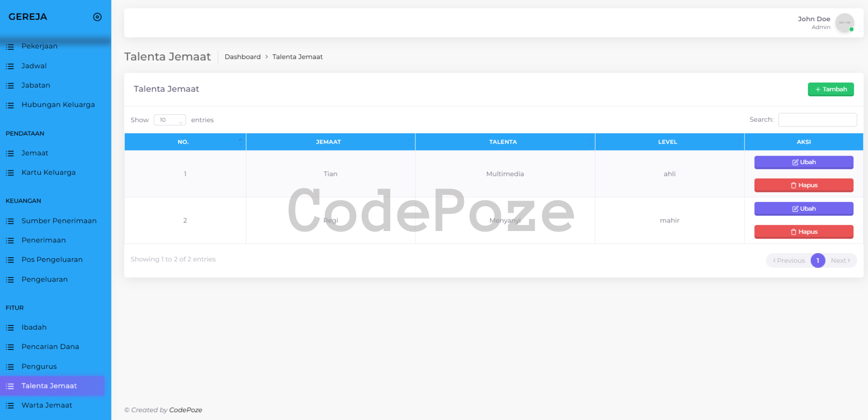Open the Show entries count dropdown
Viewport: 868px width, 420px height.
click(170, 120)
